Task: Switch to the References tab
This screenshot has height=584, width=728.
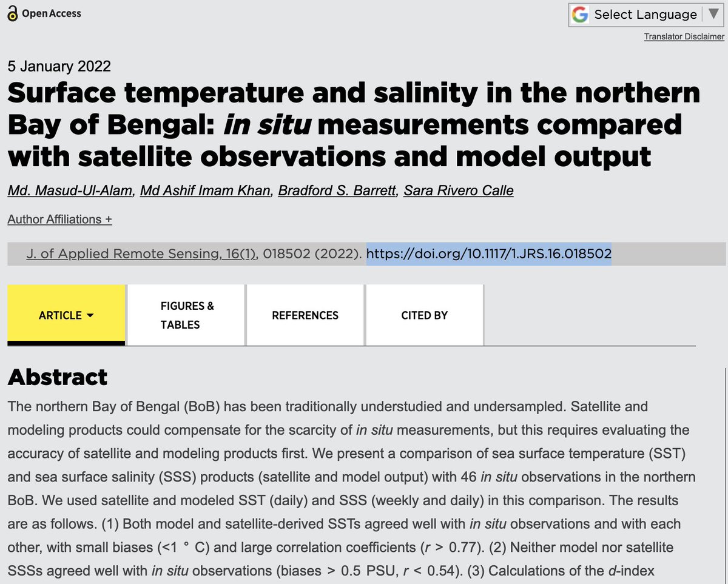Action: click(x=305, y=315)
